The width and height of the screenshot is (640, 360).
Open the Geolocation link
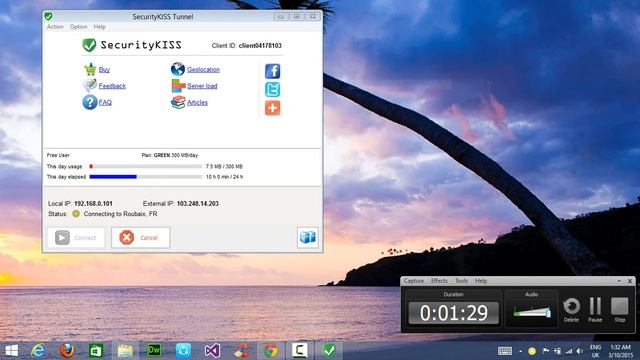click(x=203, y=70)
